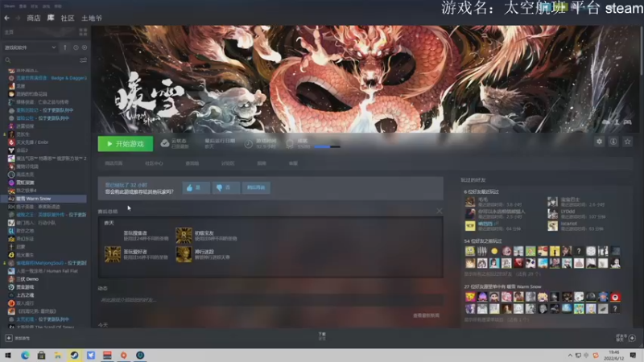Click the cloud status icon

165,143
